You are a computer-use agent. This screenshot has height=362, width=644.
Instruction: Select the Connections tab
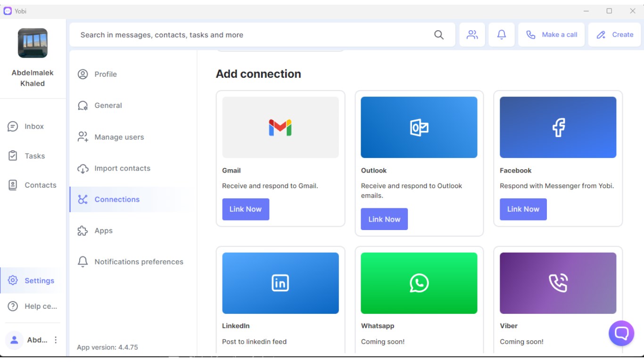click(133, 199)
